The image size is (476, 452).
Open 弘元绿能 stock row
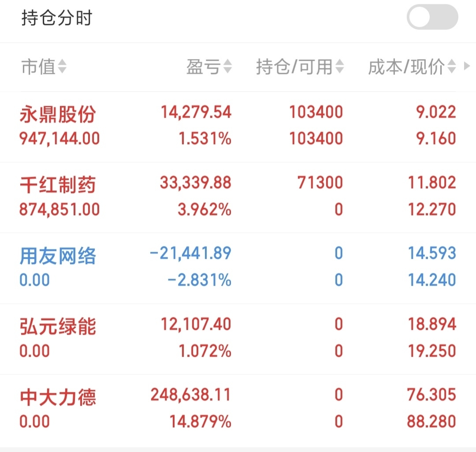(238, 339)
